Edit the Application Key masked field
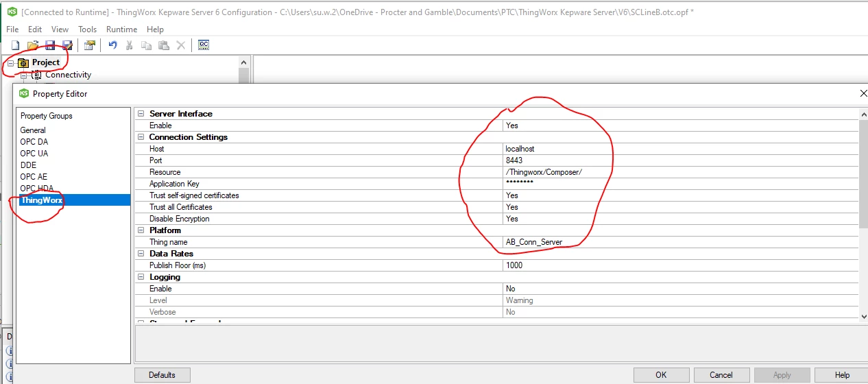This screenshot has height=384, width=868. click(680, 184)
